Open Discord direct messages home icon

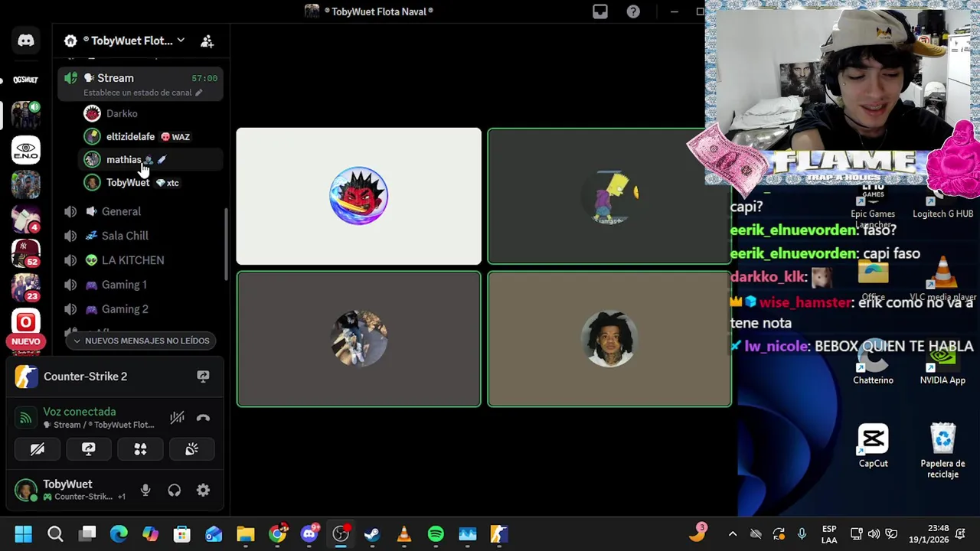pos(26,41)
